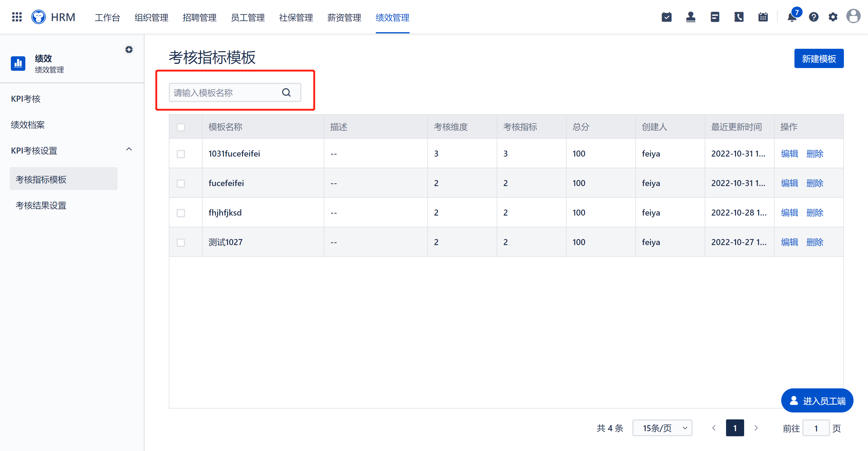Open the 薪资管理 menu

[344, 17]
